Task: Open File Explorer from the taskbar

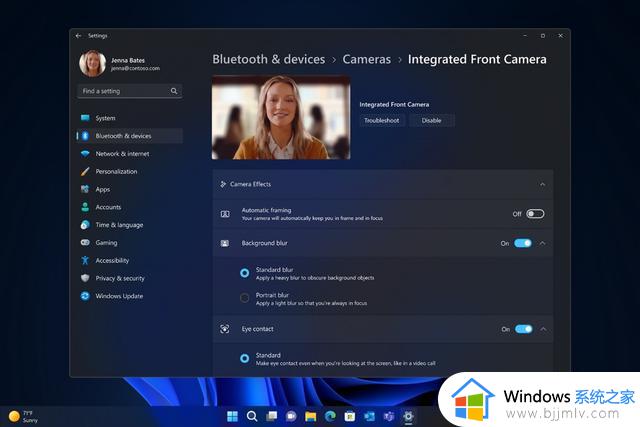Action: [311, 416]
